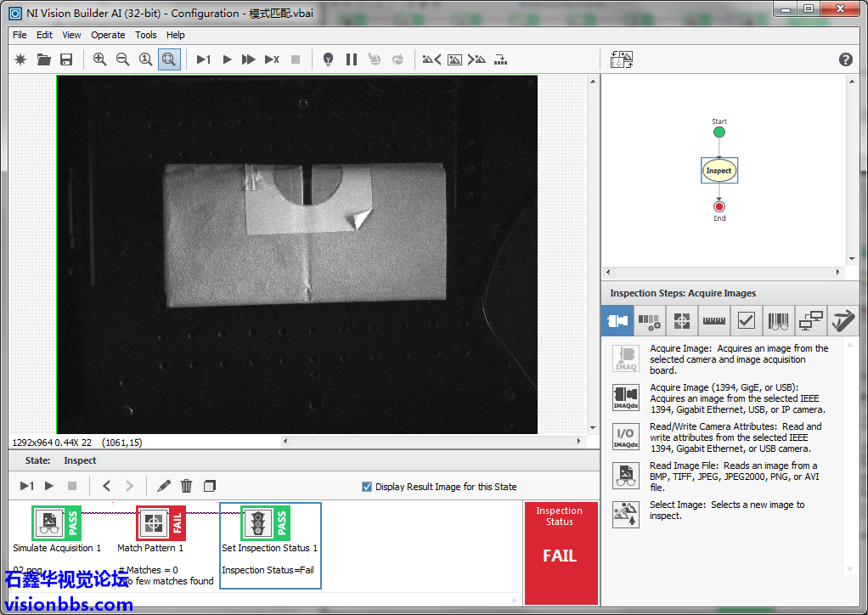Click the Save inspection floppy icon

[66, 59]
